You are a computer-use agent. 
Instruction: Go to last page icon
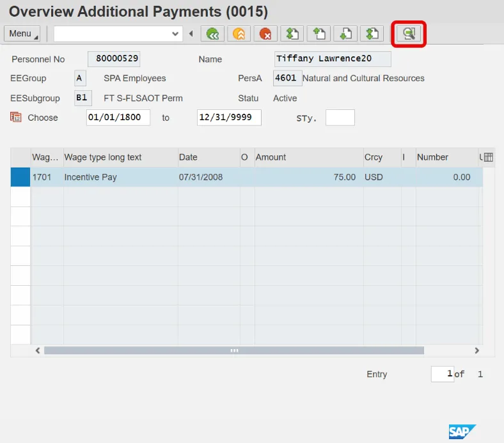(372, 34)
